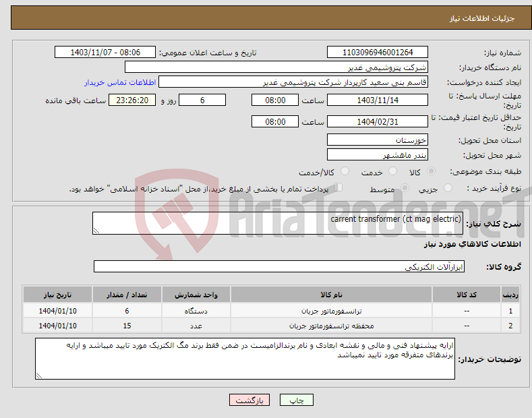Click the need date 1404/01/10 in row 2
Screen dimensions: 532x418
coord(58,326)
